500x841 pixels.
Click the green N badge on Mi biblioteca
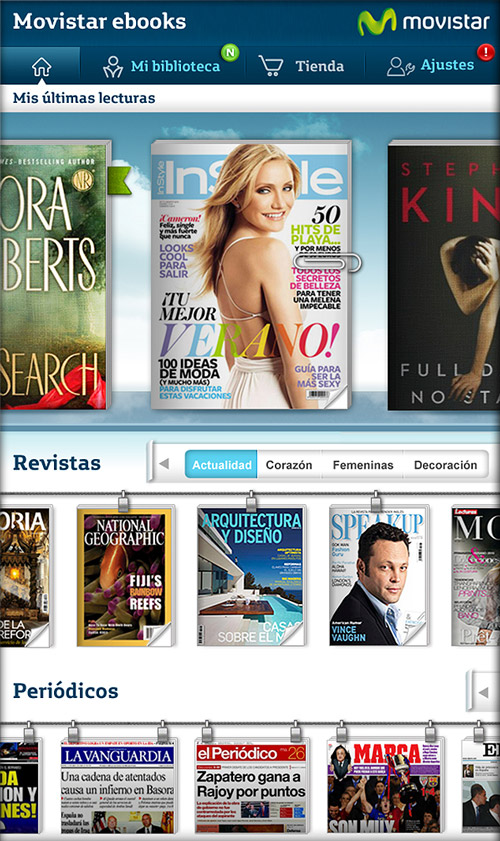230,52
